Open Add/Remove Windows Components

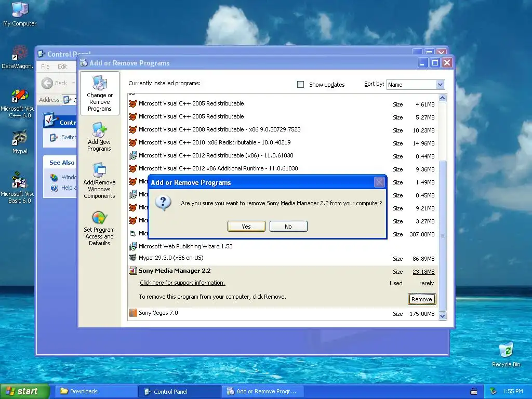pos(99,180)
